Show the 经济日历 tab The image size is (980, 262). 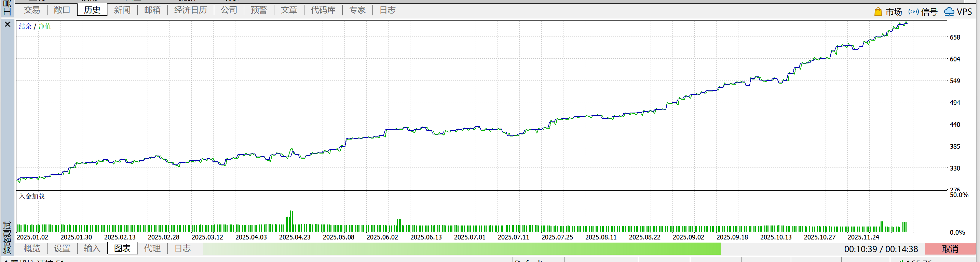(191, 10)
